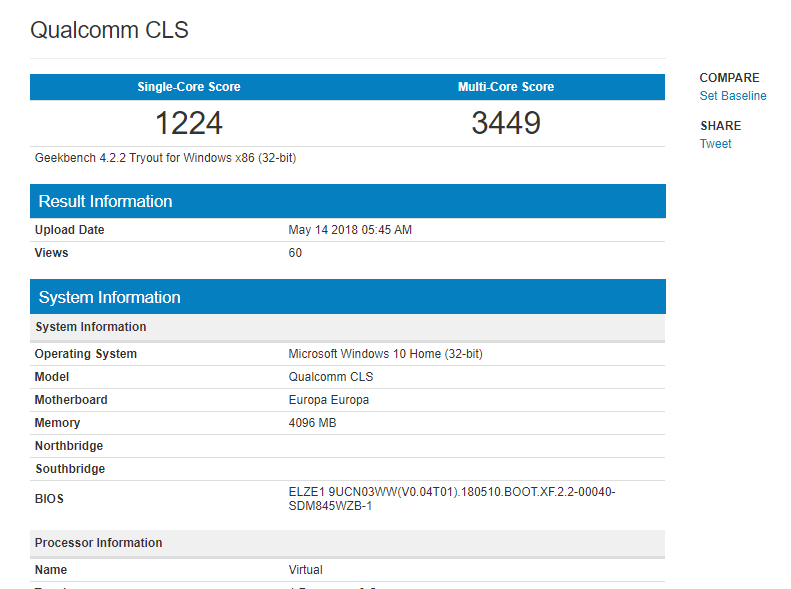This screenshot has width=791, height=589.
Task: Click the Processor Information subheader
Action: (x=98, y=543)
